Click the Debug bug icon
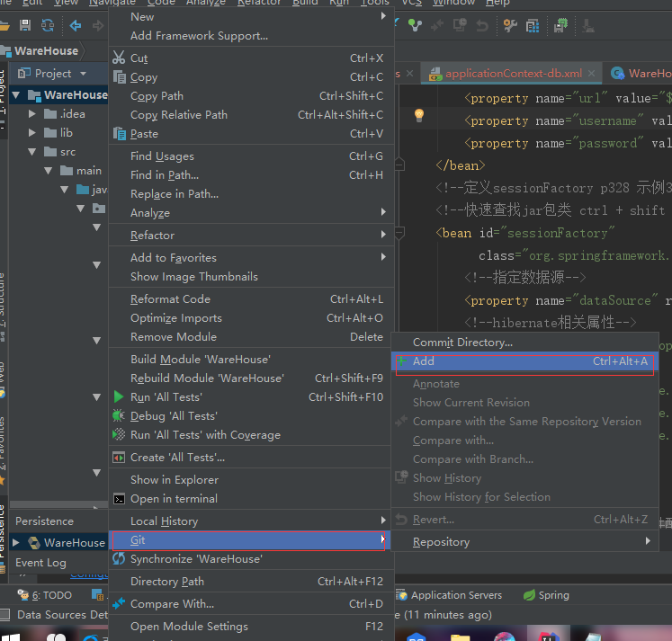Image resolution: width=672 pixels, height=641 pixels. [x=119, y=415]
